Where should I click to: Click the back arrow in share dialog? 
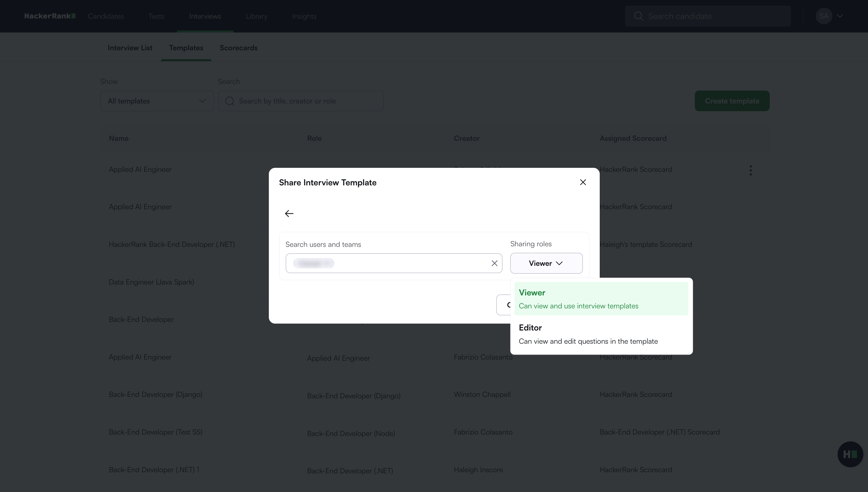pyautogui.click(x=289, y=214)
